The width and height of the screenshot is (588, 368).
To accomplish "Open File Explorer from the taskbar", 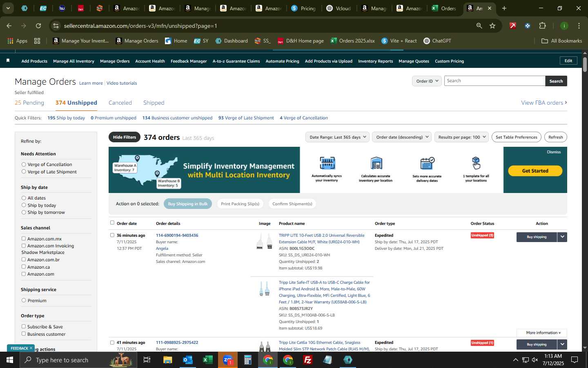I will tap(168, 360).
